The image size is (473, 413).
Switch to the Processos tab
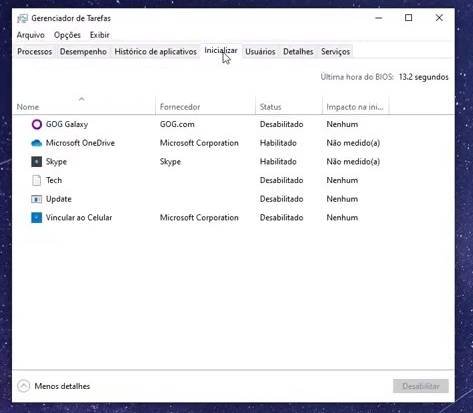[x=35, y=52]
